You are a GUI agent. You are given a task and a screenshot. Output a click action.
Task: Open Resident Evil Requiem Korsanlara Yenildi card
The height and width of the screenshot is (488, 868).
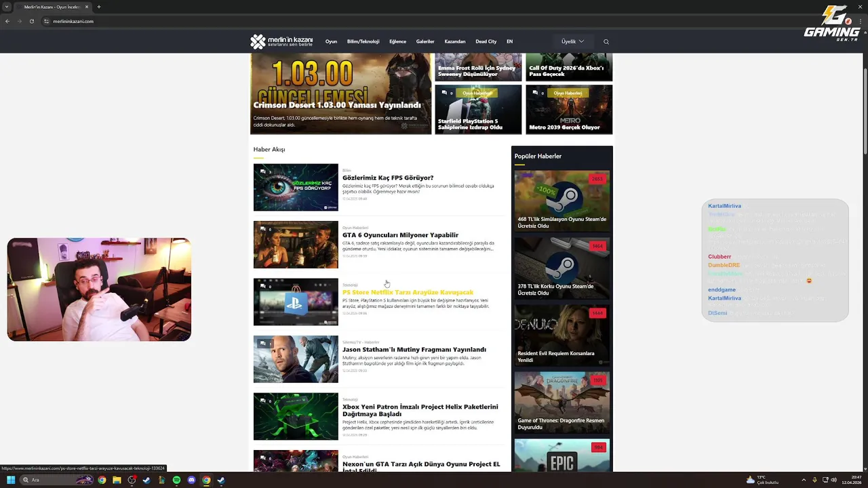(562, 334)
